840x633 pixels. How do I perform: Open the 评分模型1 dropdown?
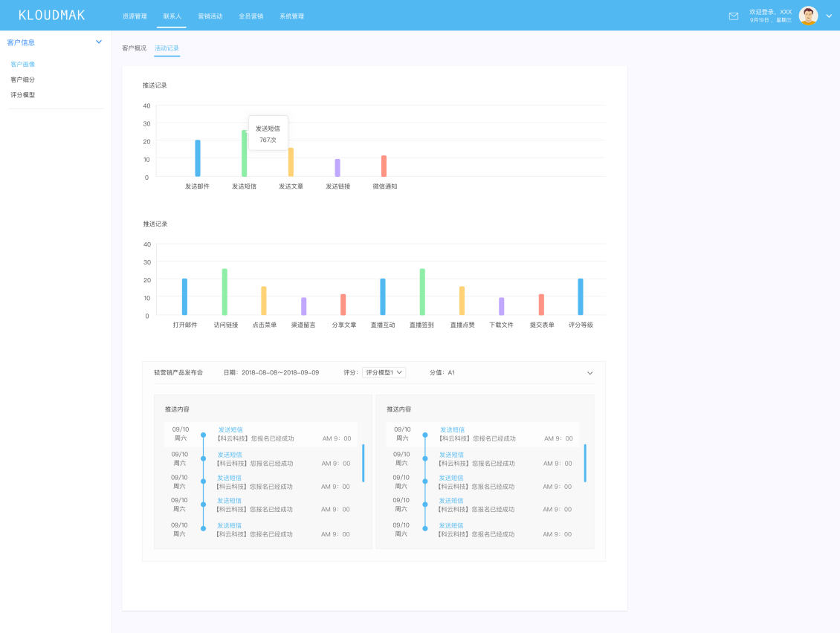tap(384, 373)
